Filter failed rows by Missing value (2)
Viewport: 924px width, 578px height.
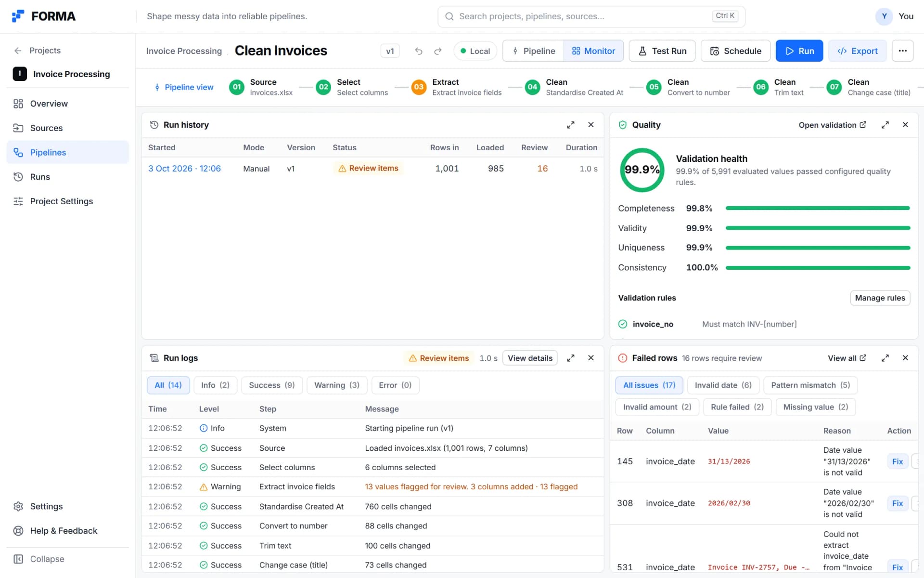pyautogui.click(x=815, y=407)
